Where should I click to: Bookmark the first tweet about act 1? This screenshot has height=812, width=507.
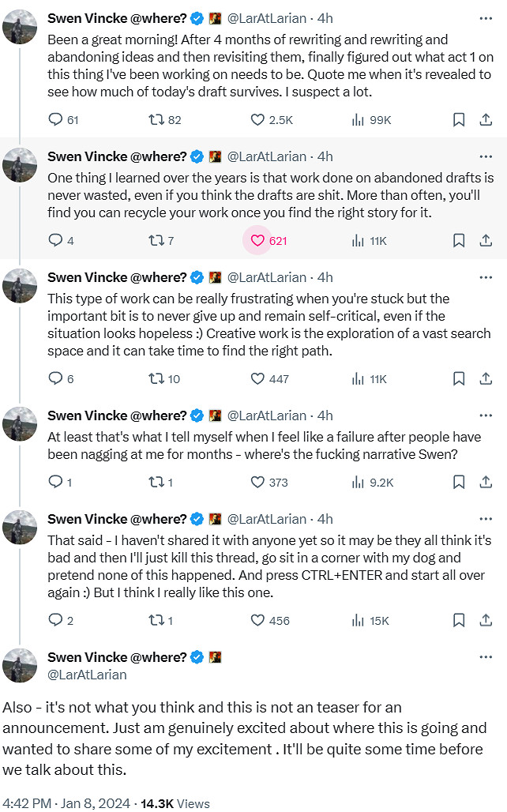(459, 120)
